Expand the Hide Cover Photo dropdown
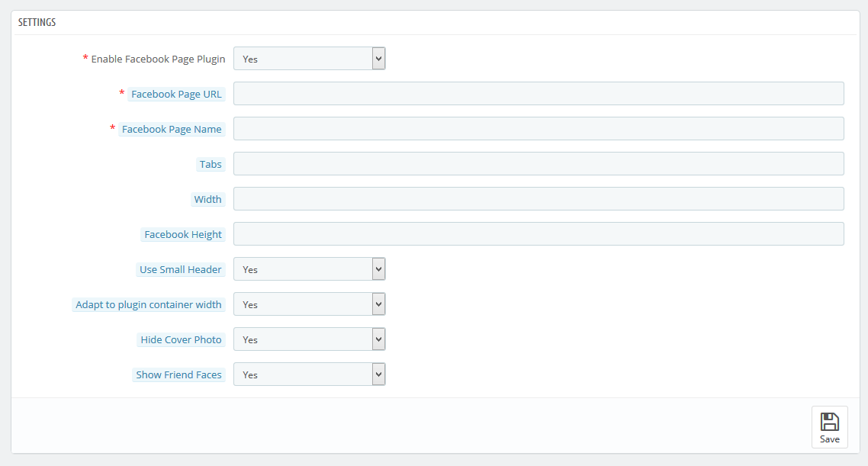Screen dimensions: 868x466 (x=309, y=339)
